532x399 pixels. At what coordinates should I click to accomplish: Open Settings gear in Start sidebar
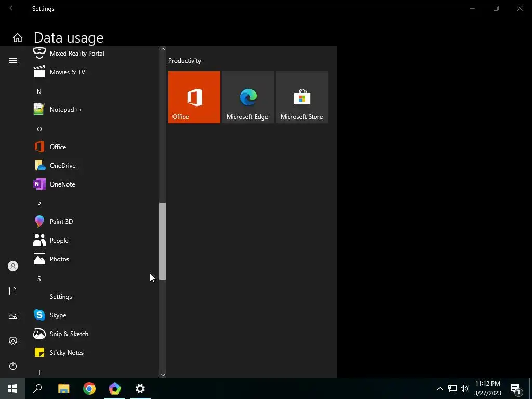[13, 341]
